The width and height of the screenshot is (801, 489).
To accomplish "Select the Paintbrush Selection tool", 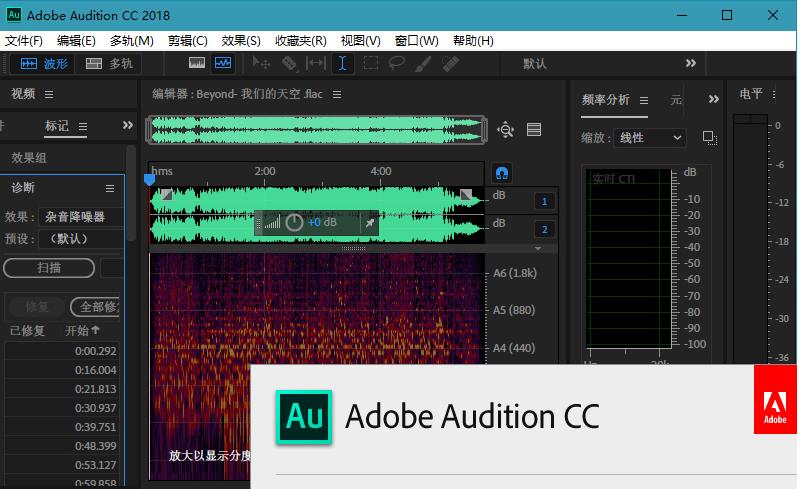I will coord(423,63).
